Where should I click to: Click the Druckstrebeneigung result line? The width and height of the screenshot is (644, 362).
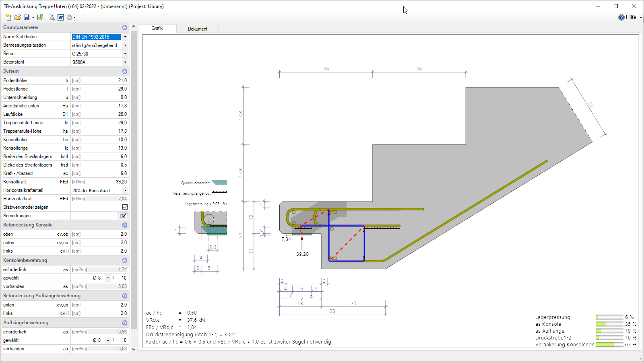pos(191,334)
